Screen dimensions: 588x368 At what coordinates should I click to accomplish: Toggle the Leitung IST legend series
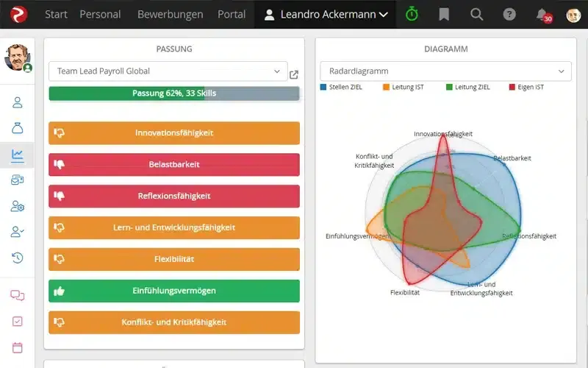tap(404, 88)
